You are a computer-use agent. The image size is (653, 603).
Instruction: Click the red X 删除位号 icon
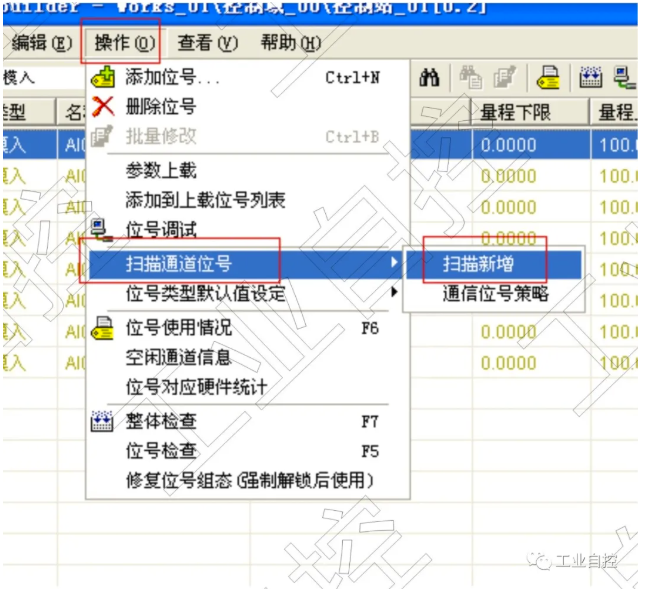click(103, 107)
